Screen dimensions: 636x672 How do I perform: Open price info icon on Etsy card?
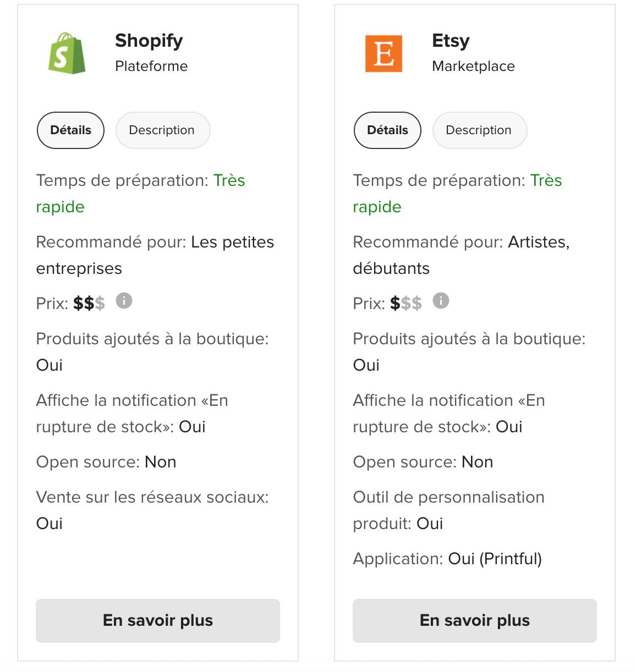pyautogui.click(x=441, y=301)
